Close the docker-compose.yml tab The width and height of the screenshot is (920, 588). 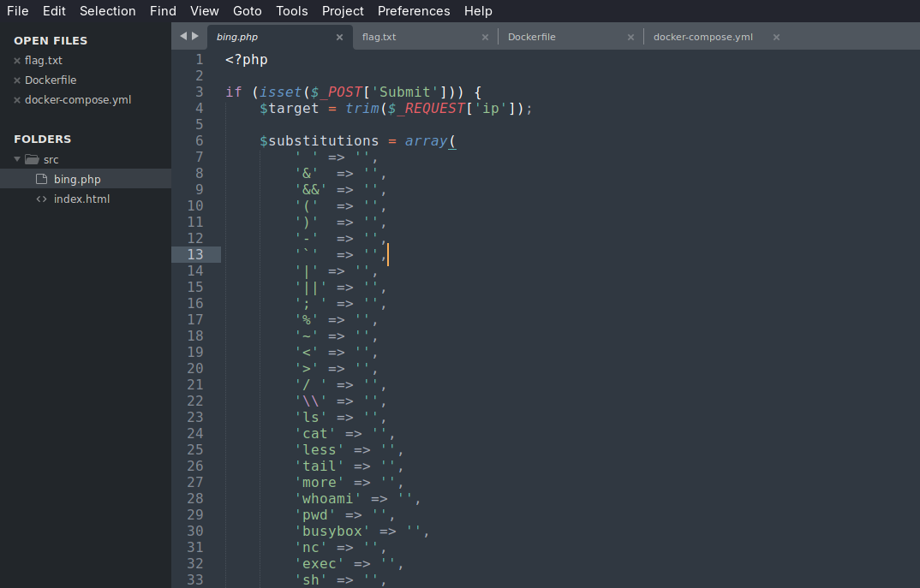click(x=776, y=37)
